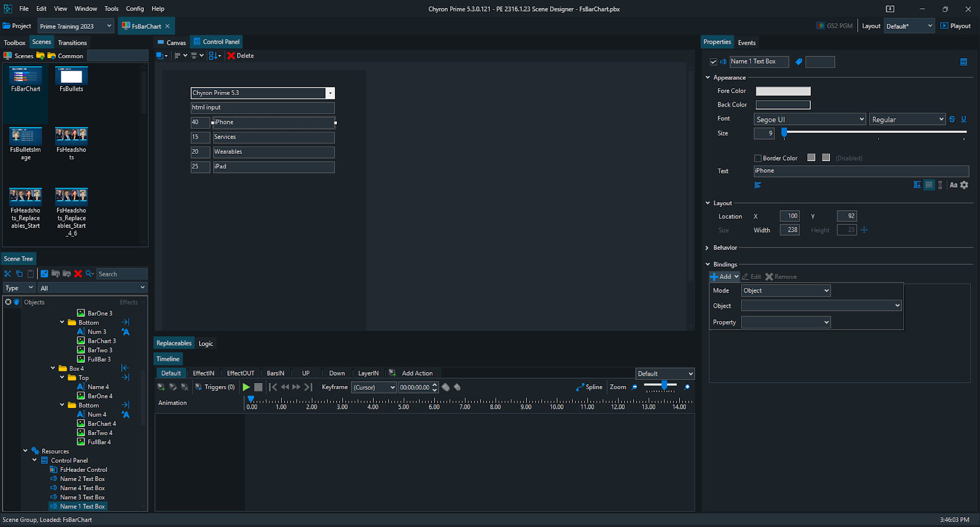Image resolution: width=980 pixels, height=527 pixels.
Task: Click Add Action in the timeline bar
Action: [417, 373]
